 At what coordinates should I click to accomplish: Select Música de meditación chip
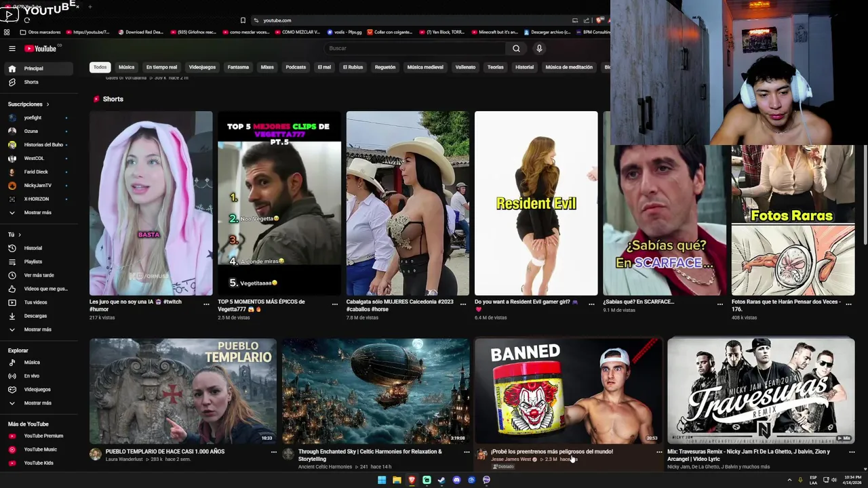click(x=569, y=67)
